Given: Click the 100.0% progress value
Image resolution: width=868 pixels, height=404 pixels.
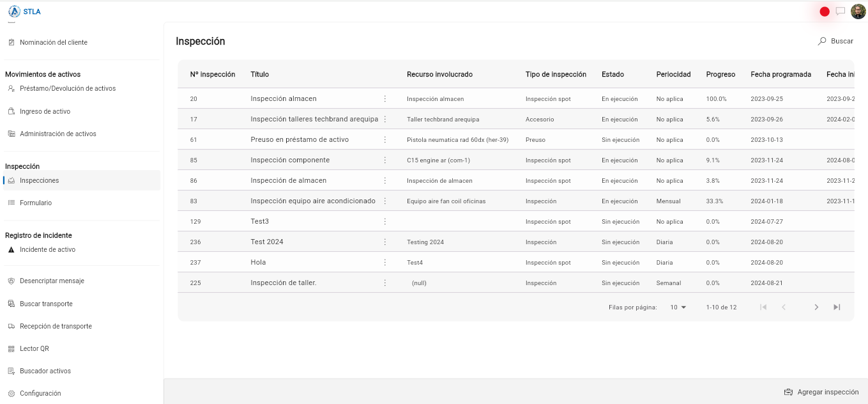Looking at the screenshot, I should (x=717, y=98).
